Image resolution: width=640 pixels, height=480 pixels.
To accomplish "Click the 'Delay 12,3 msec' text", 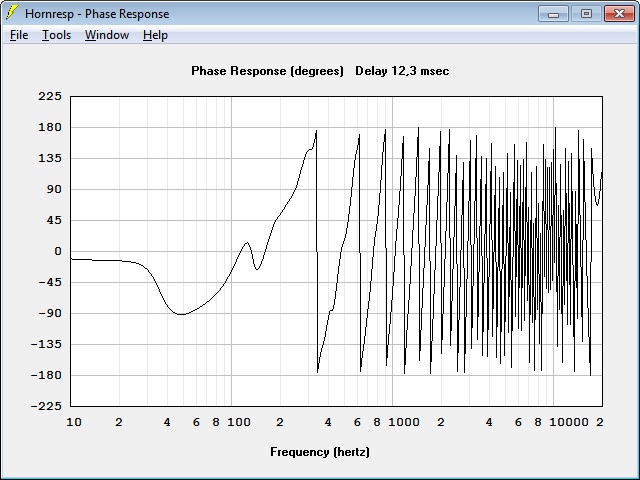I will point(402,71).
